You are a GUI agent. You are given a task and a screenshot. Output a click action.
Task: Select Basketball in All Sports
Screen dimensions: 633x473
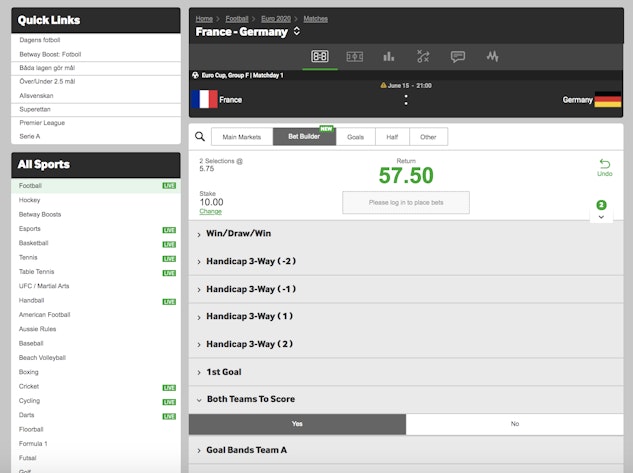pyautogui.click(x=96, y=243)
